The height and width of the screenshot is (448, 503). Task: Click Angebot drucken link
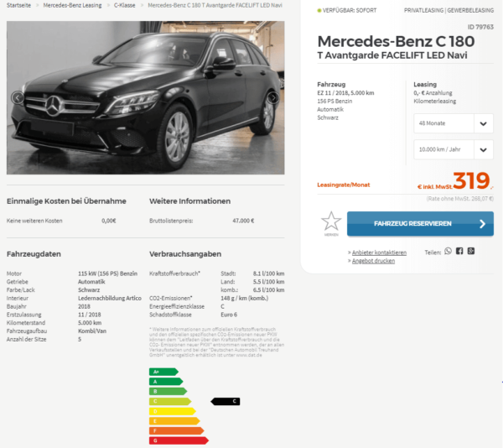click(x=373, y=261)
